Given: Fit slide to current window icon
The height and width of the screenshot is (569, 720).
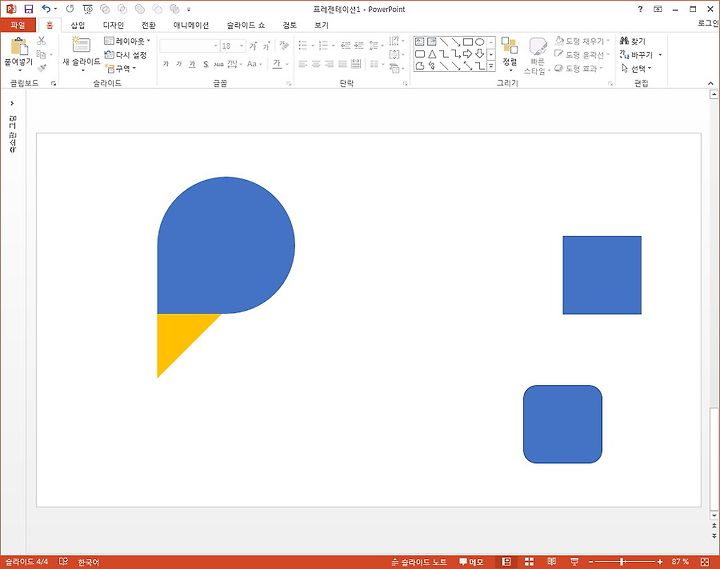Looking at the screenshot, I should [705, 562].
